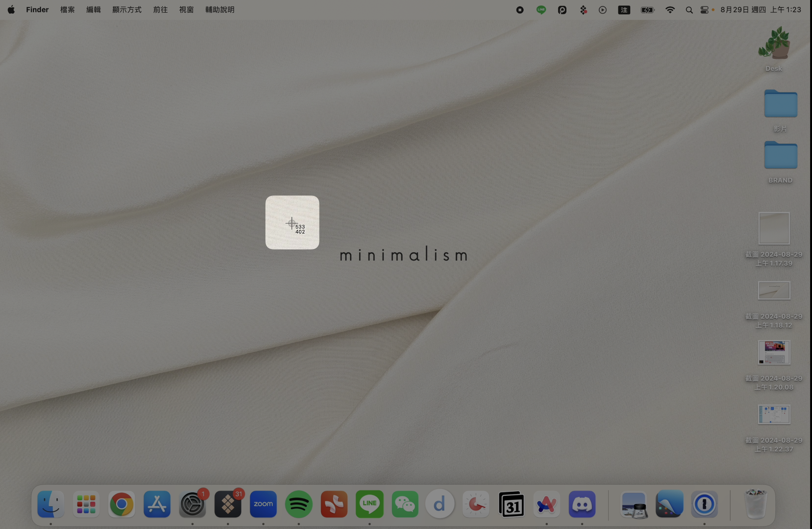Open the 注 input source menu
This screenshot has height=529, width=812.
624,10
